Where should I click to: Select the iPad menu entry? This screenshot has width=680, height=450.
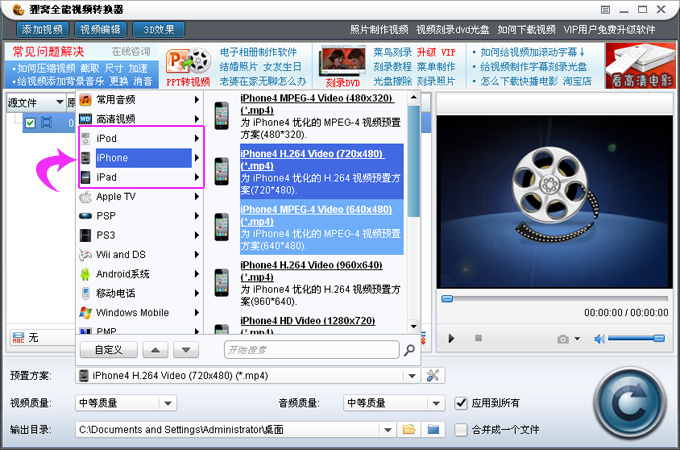140,177
